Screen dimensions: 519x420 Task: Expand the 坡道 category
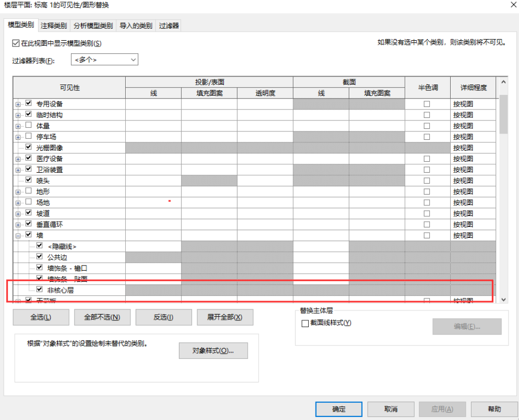[x=18, y=214]
